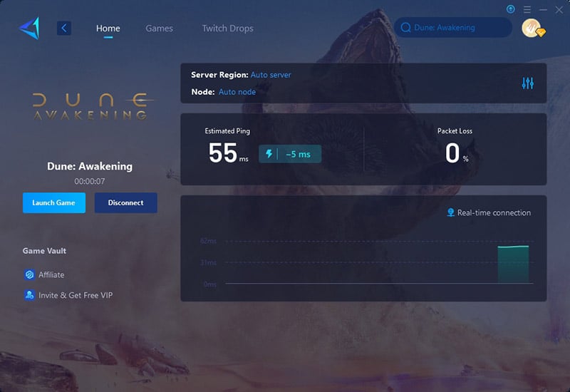Click the Dune: Awakening game title text
The image size is (570, 392).
pos(90,166)
